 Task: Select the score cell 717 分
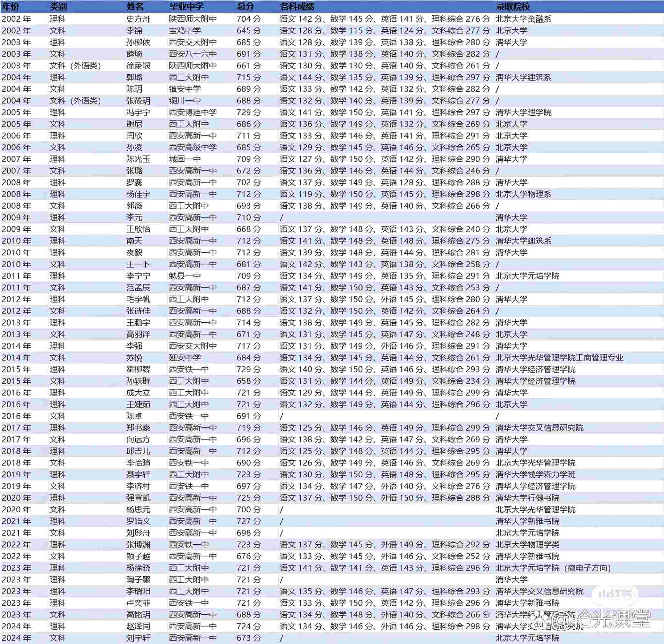point(249,346)
